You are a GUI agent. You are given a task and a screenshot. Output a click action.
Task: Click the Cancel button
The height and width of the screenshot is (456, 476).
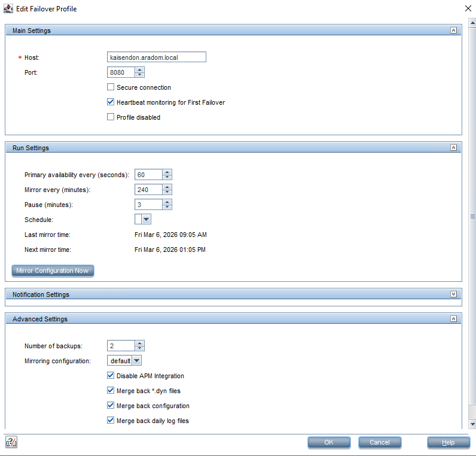380,442
